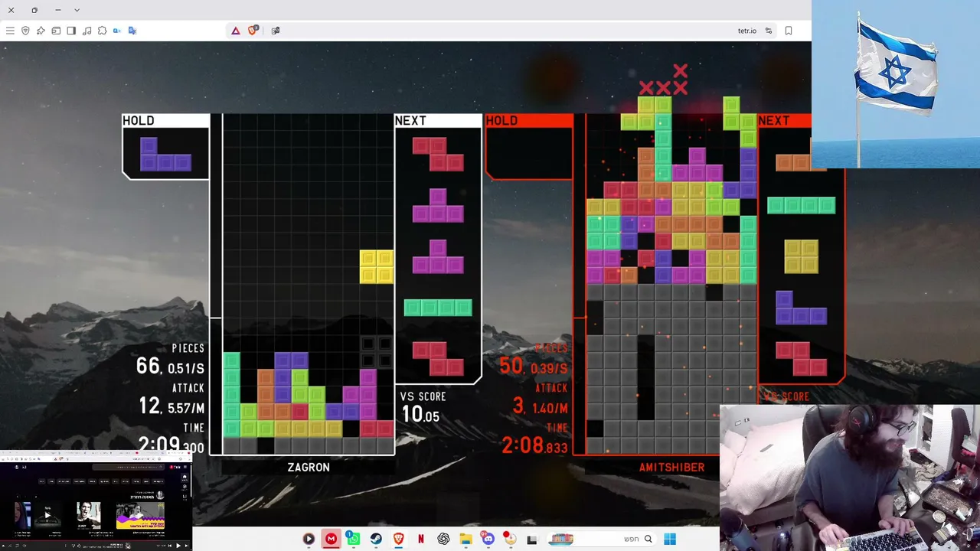Open File Explorer from the taskbar
The width and height of the screenshot is (980, 551).
point(465,539)
